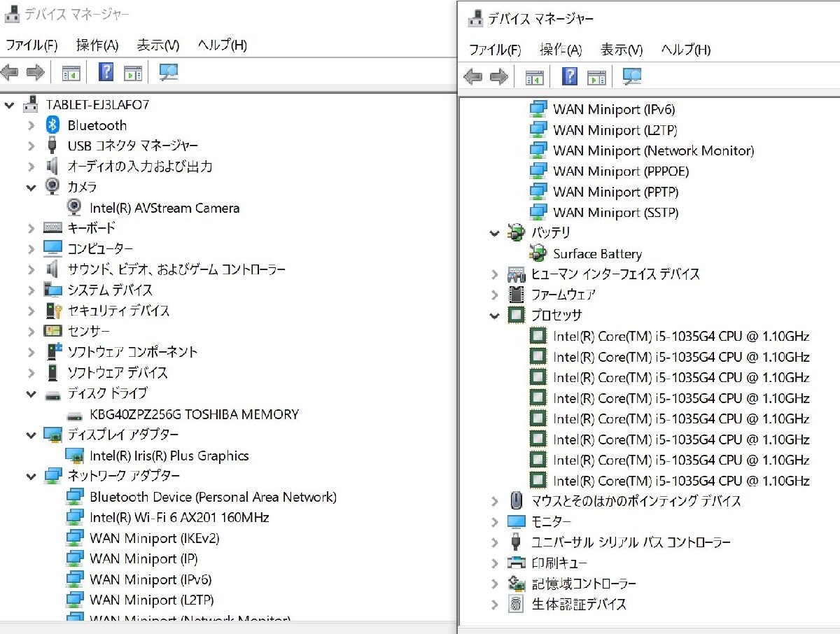
Task: Select マウスとそのほかのポインティング デバイス category
Action: (x=636, y=501)
